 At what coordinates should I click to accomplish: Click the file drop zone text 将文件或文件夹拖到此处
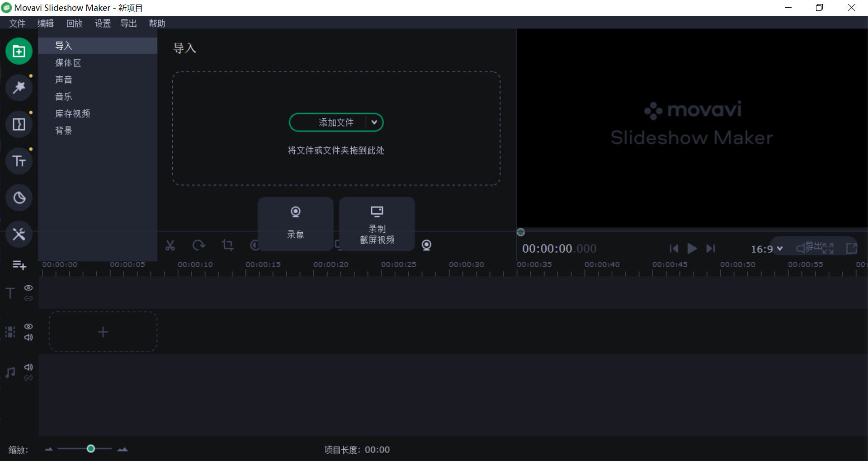[336, 151]
